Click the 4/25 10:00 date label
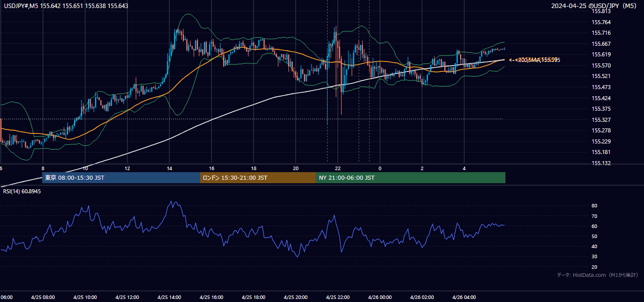The width and height of the screenshot is (644, 302). [85, 297]
